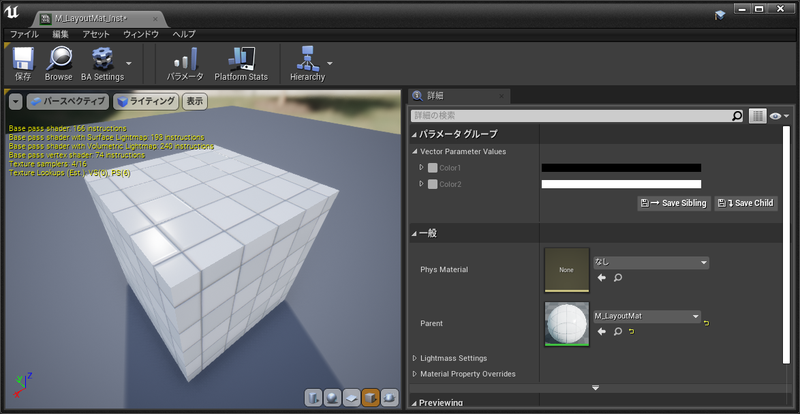Open the パースペクティブ view dropdown
800x414 pixels.
point(68,102)
